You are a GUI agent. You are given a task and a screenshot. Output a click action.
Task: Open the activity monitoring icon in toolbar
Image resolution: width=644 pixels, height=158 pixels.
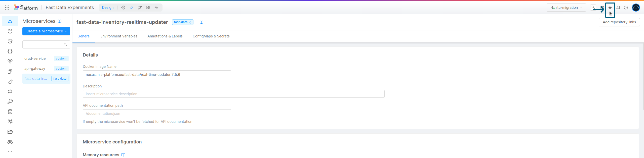pos(157,8)
